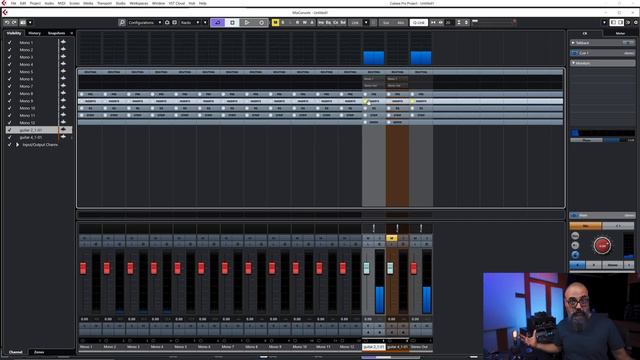Click the Abs button in toolbar
The width and height of the screenshot is (640, 360).
(401, 22)
